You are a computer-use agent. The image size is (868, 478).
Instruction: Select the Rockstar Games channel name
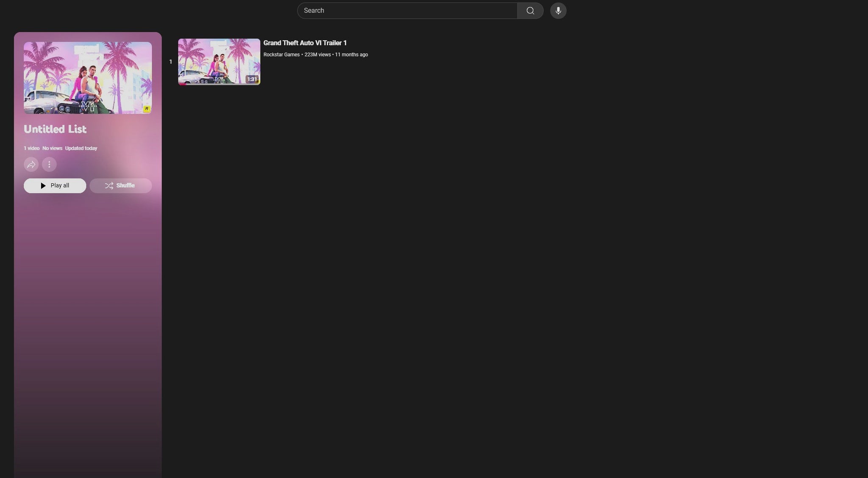click(281, 54)
